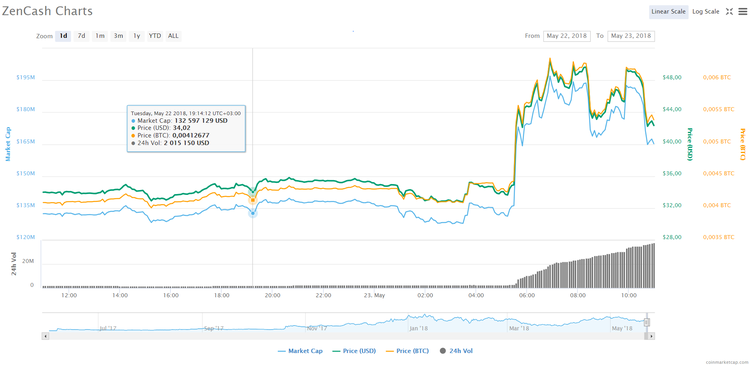Click the Sep '17 navigator label

click(214, 328)
